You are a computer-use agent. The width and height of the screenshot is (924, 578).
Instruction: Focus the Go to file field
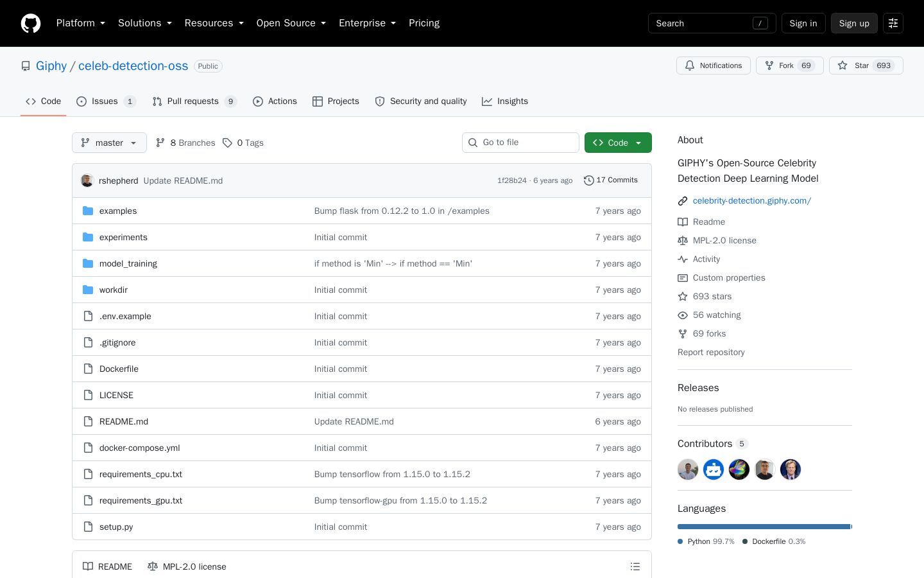pos(520,143)
